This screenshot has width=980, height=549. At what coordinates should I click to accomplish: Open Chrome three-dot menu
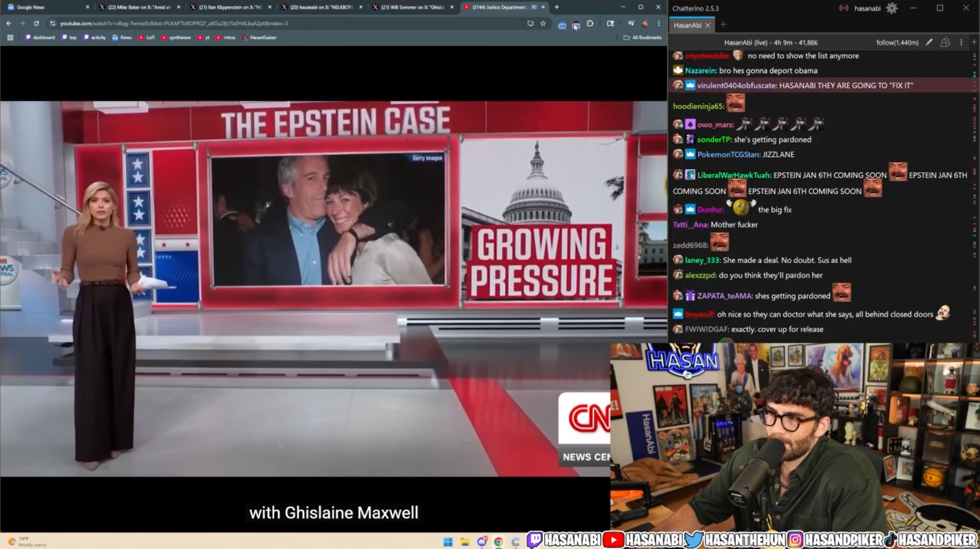click(659, 23)
